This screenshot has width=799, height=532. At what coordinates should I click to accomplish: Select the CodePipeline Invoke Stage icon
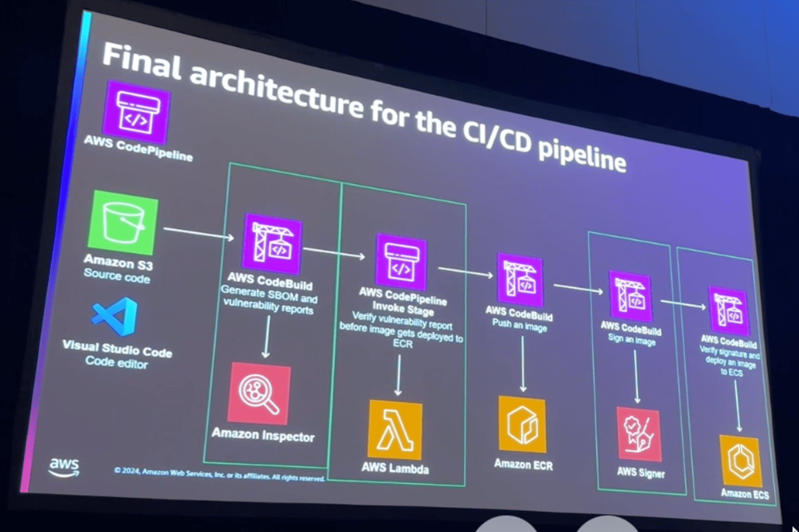point(401,262)
